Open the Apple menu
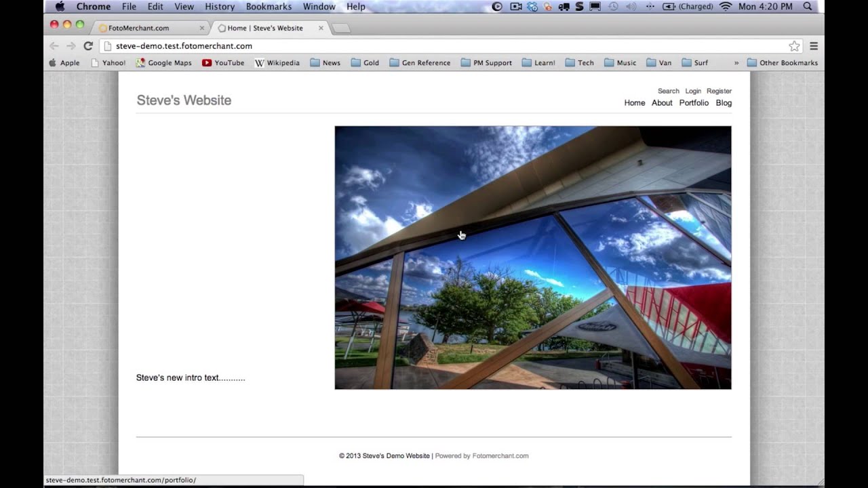Viewport: 868px width, 488px height. click(x=60, y=6)
